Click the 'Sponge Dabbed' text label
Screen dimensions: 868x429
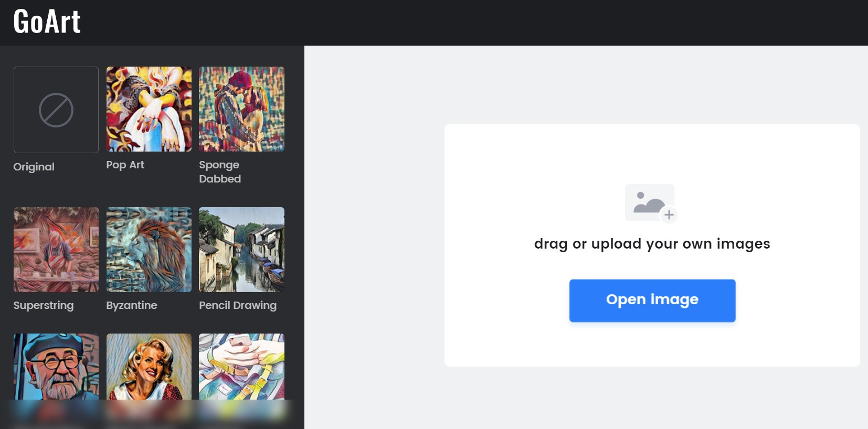click(x=220, y=171)
